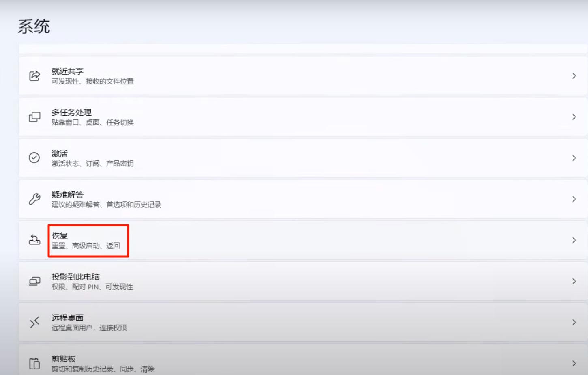
Task: Open the chevron beside 远程桌面
Action: [x=574, y=322]
